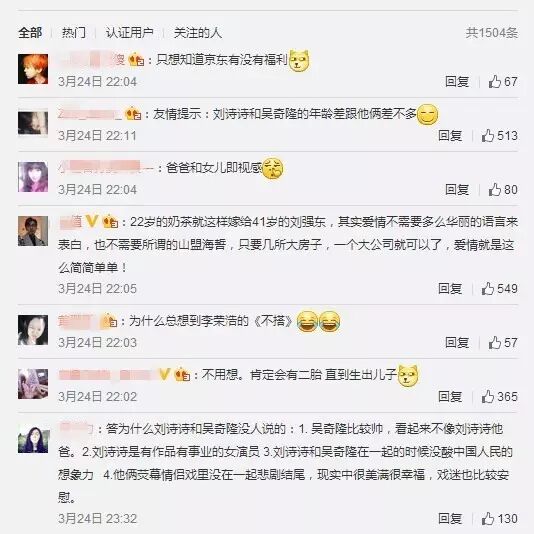534x534 pixels.
Task: Click thumbs-up on the 513-like comment
Action: [487, 136]
